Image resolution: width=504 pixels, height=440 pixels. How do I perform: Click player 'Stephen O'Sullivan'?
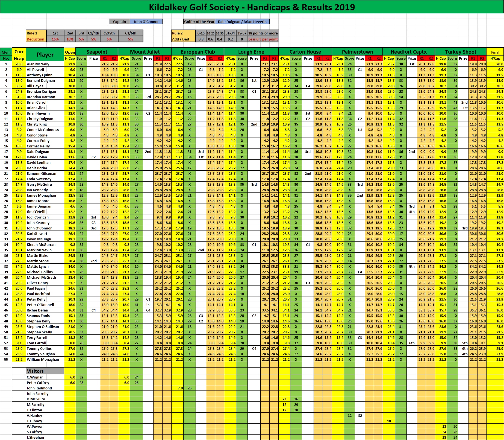coord(45,327)
